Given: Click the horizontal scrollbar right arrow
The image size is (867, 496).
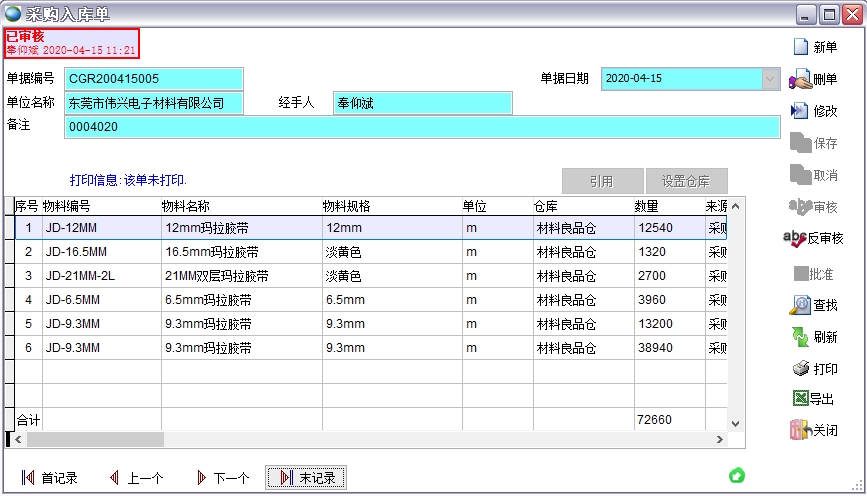Looking at the screenshot, I should click(x=719, y=440).
